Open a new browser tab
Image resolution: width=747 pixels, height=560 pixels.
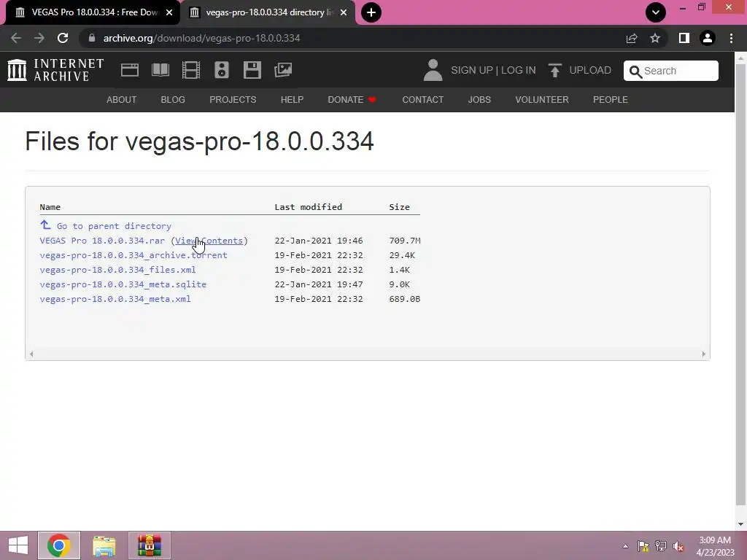(x=371, y=12)
